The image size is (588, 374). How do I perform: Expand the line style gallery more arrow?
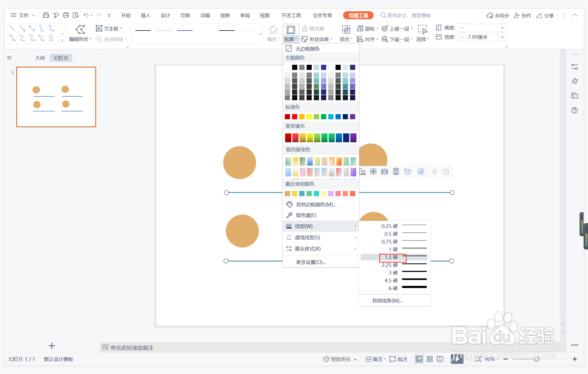[260, 34]
